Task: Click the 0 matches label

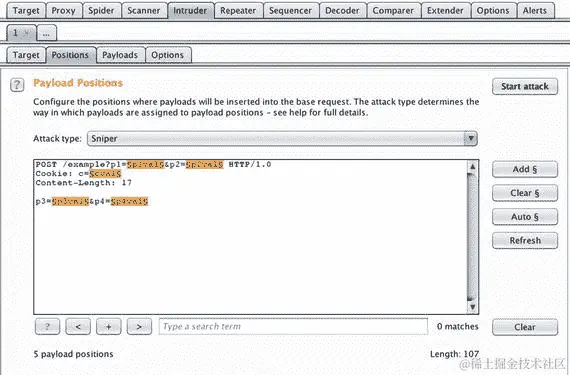Action: (x=458, y=327)
